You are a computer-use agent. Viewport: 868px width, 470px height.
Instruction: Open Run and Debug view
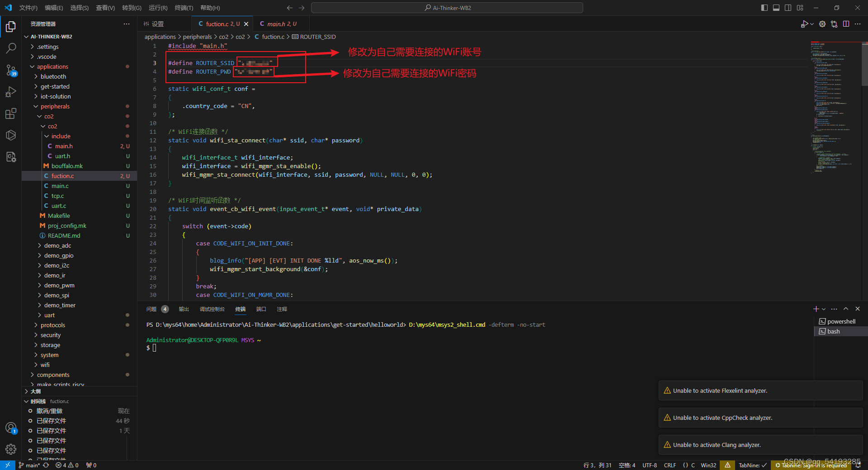(x=11, y=92)
